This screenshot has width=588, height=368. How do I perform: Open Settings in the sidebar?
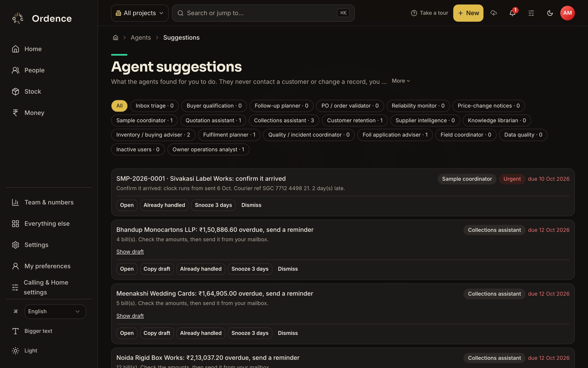(49, 245)
